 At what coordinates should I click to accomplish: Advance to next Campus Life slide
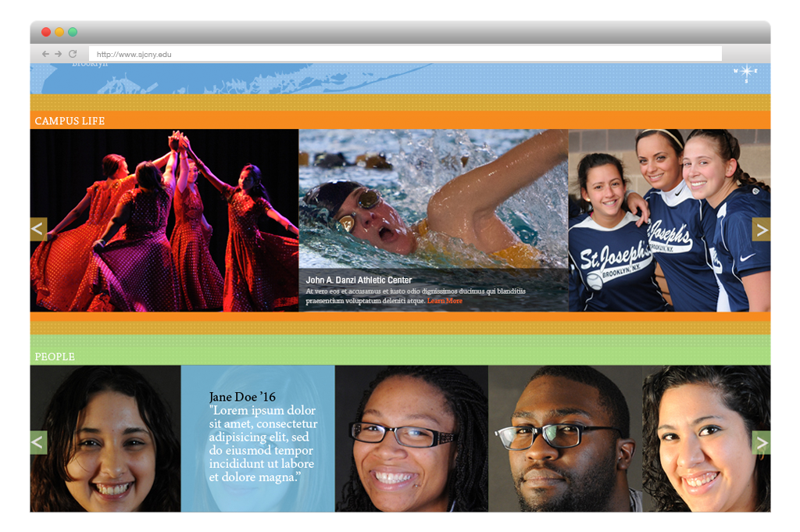(761, 229)
